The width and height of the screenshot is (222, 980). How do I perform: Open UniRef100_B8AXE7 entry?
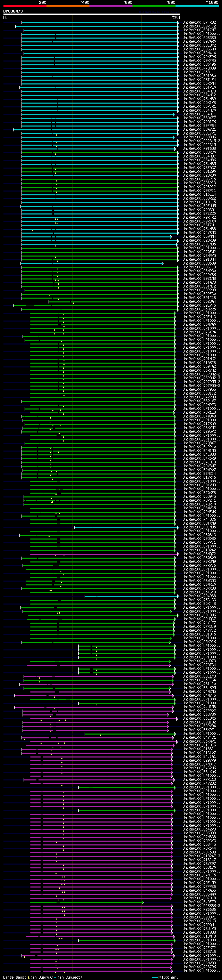click(199, 118)
